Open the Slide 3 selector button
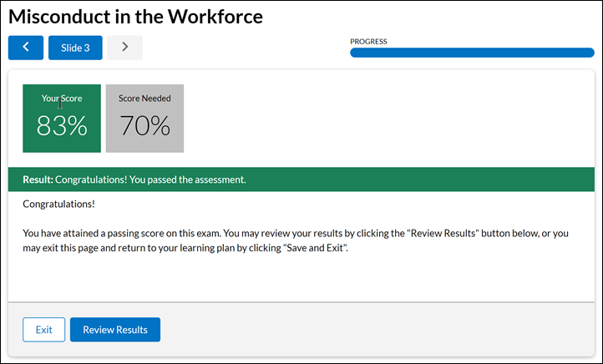The width and height of the screenshot is (603, 364). (75, 48)
